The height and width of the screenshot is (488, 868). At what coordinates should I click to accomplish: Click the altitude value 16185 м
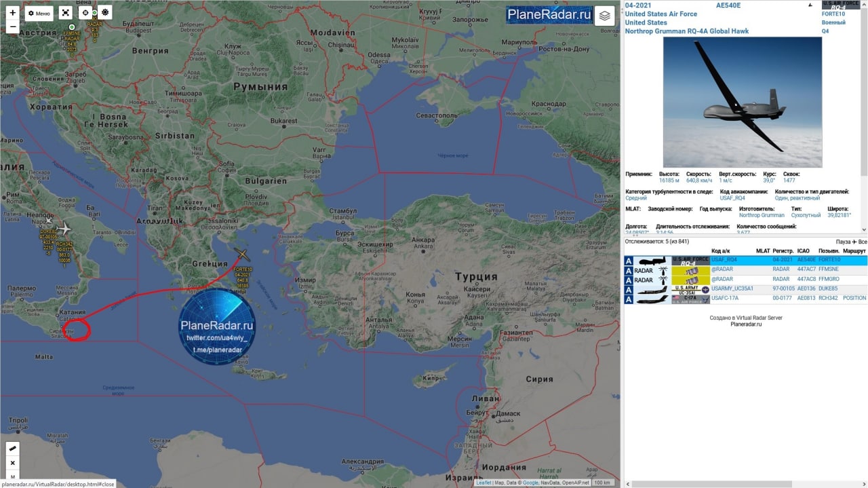(x=669, y=181)
